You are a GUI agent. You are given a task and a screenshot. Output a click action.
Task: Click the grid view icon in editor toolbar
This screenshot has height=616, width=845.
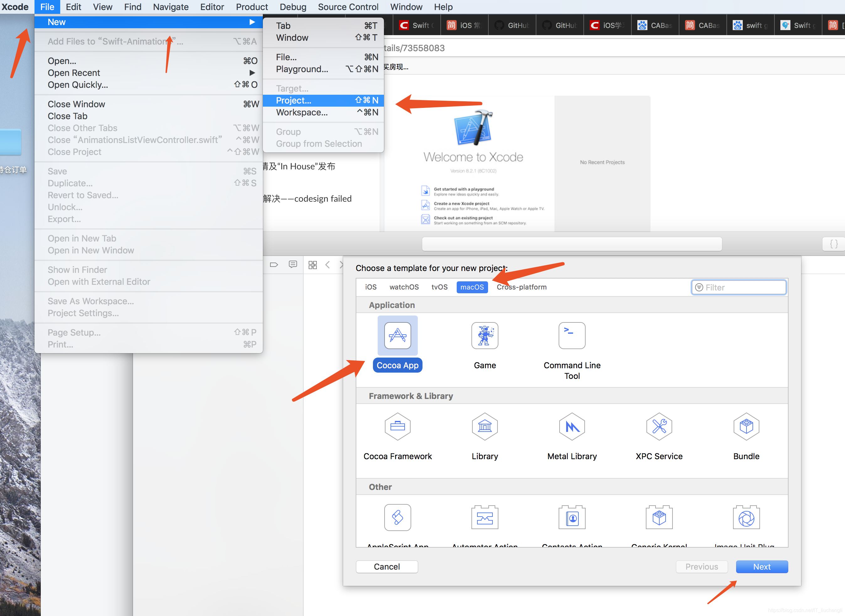312,265
